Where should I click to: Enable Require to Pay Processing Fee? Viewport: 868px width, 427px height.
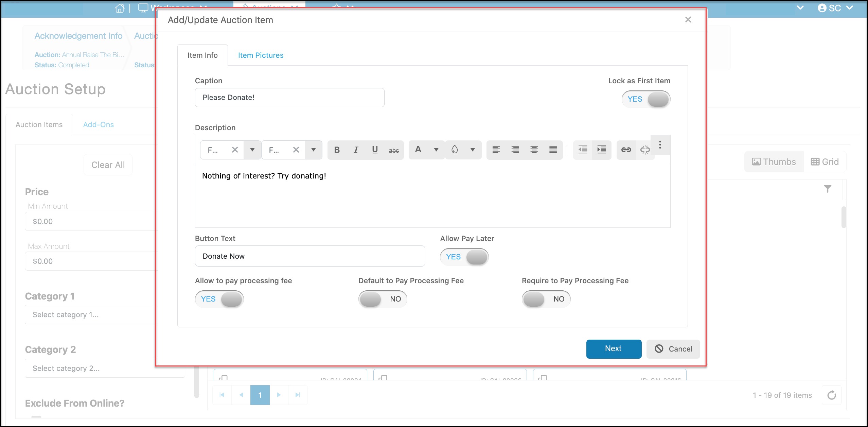pos(546,299)
